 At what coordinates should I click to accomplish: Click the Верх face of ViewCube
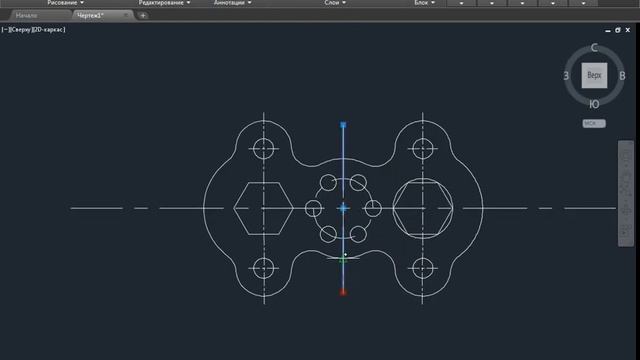[x=594, y=75]
